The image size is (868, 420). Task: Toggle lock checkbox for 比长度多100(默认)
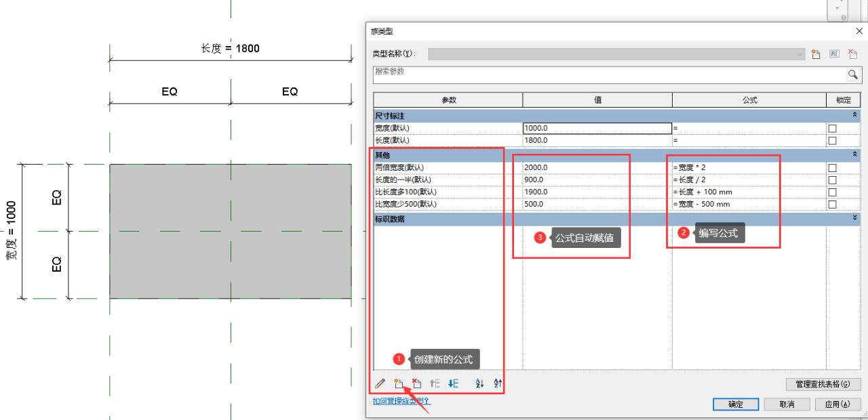[x=832, y=192]
